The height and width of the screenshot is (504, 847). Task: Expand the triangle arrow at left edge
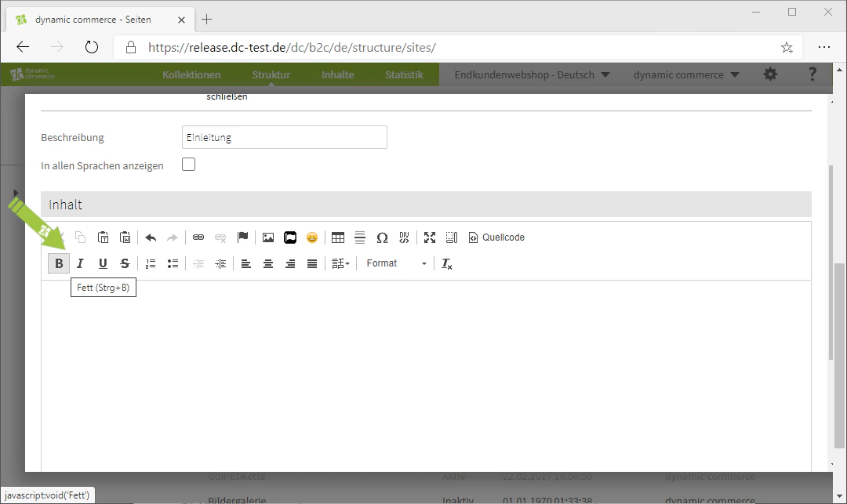coord(16,193)
